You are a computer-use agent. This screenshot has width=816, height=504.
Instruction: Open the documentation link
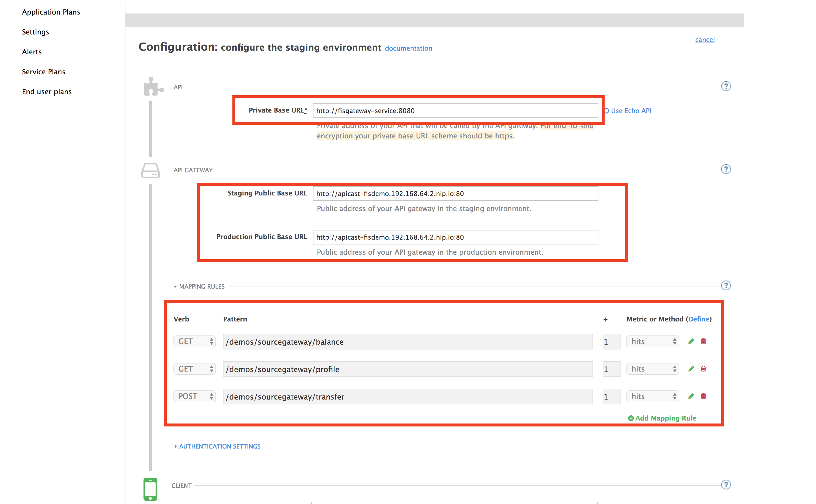coord(408,48)
